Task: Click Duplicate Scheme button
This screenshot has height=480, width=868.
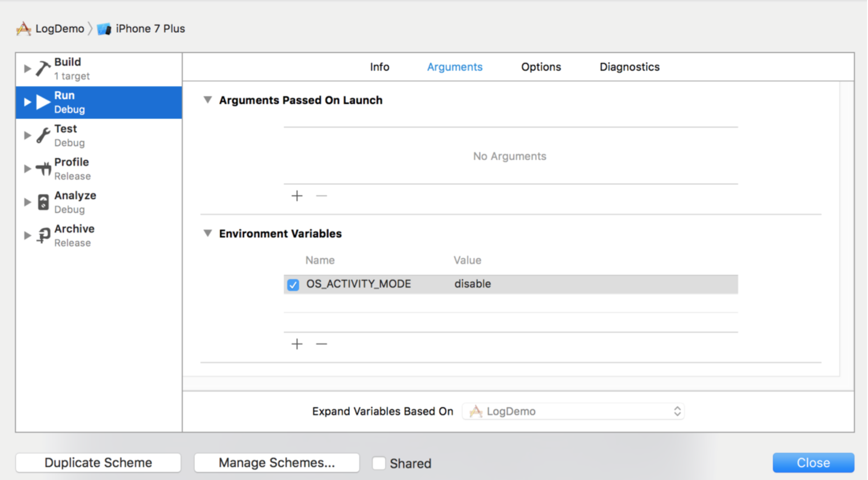Action: pyautogui.click(x=98, y=463)
